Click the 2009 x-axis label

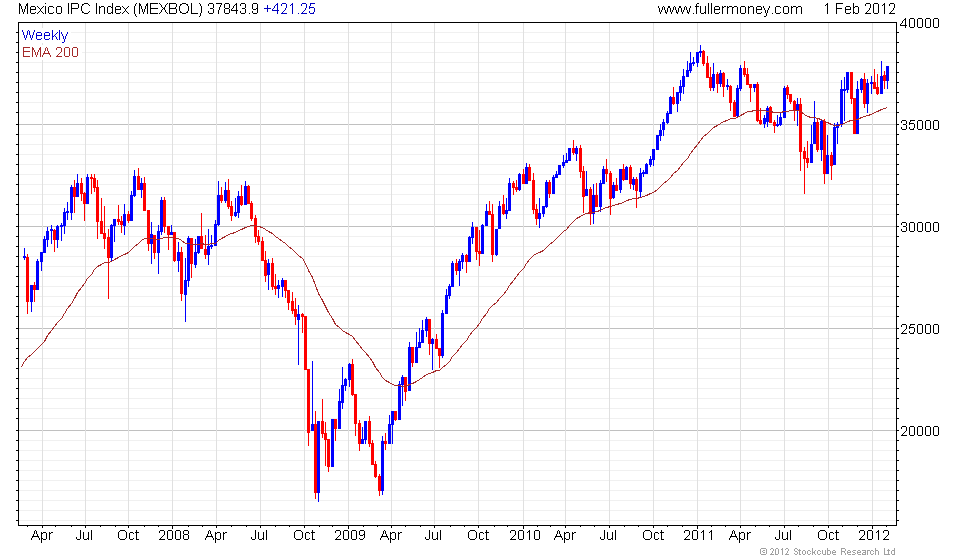[x=349, y=535]
